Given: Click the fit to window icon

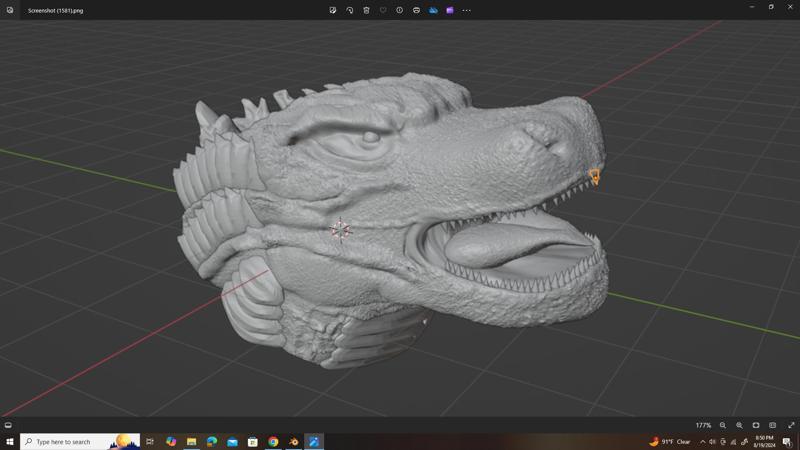Looking at the screenshot, I should point(756,425).
